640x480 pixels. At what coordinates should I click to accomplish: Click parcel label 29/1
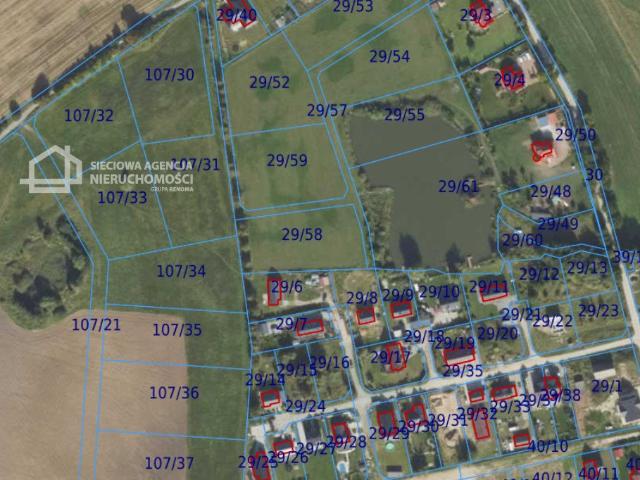[x=607, y=386]
